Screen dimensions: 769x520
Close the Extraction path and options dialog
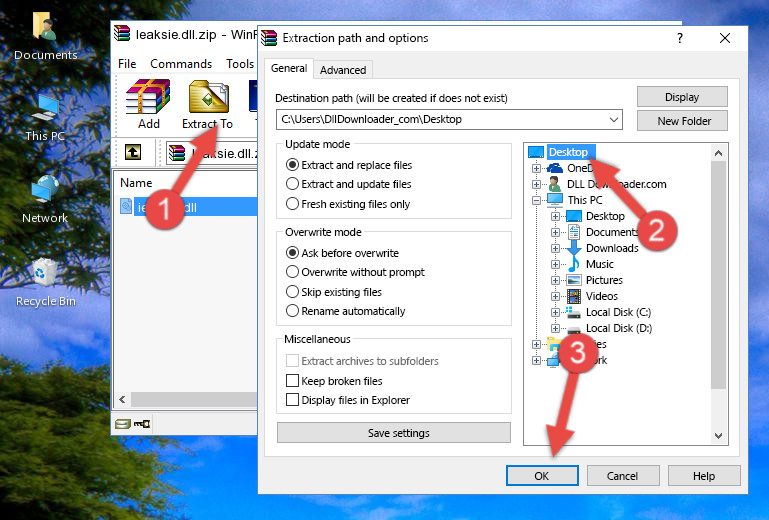(x=725, y=38)
